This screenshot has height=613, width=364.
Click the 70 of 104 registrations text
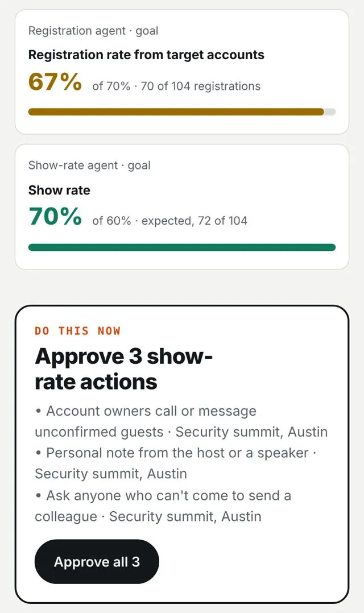point(200,86)
